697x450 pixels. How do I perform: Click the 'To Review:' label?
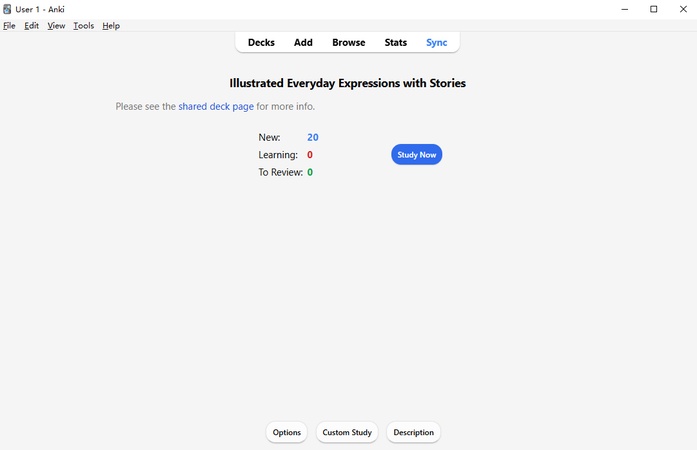[280, 172]
